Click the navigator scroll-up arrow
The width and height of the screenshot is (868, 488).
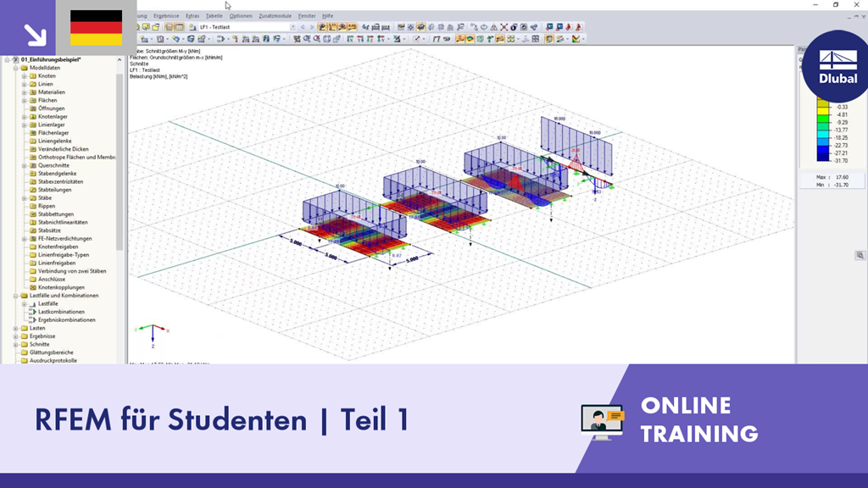pos(120,60)
